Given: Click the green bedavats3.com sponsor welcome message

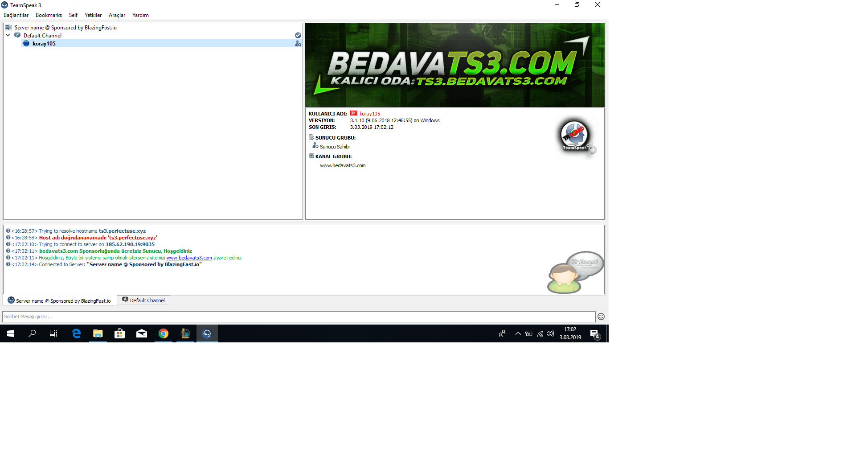Looking at the screenshot, I should [x=115, y=251].
